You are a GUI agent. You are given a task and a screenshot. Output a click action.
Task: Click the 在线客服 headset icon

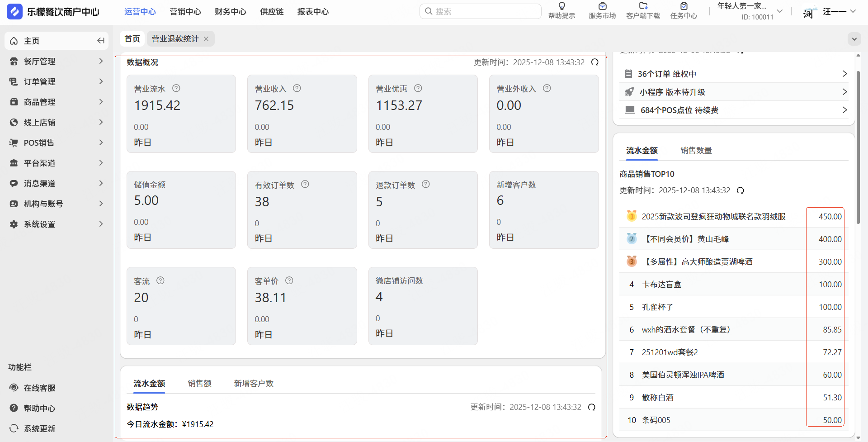click(x=14, y=388)
